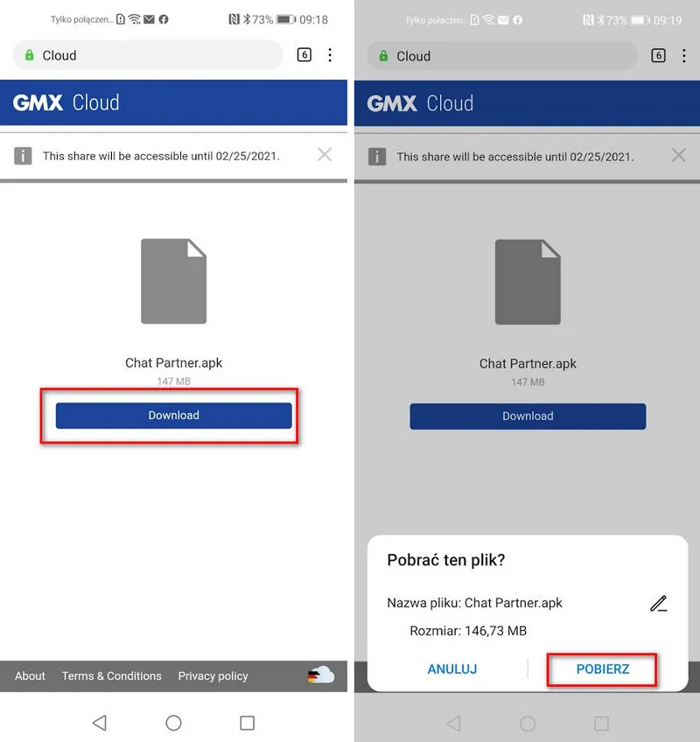Viewport: 700px width, 742px height.
Task: Edit file name with the pencil icon
Action: [x=659, y=603]
